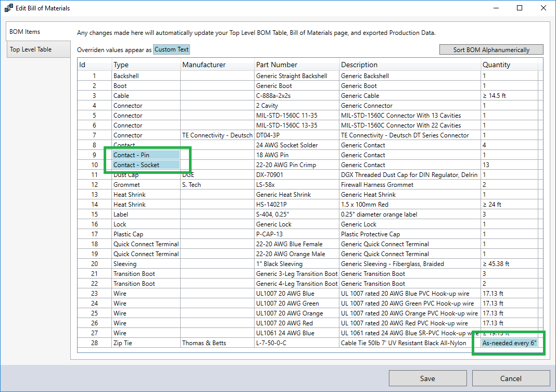Cancel the BOM edit dialog
The height and width of the screenshot is (392, 556).
(511, 378)
